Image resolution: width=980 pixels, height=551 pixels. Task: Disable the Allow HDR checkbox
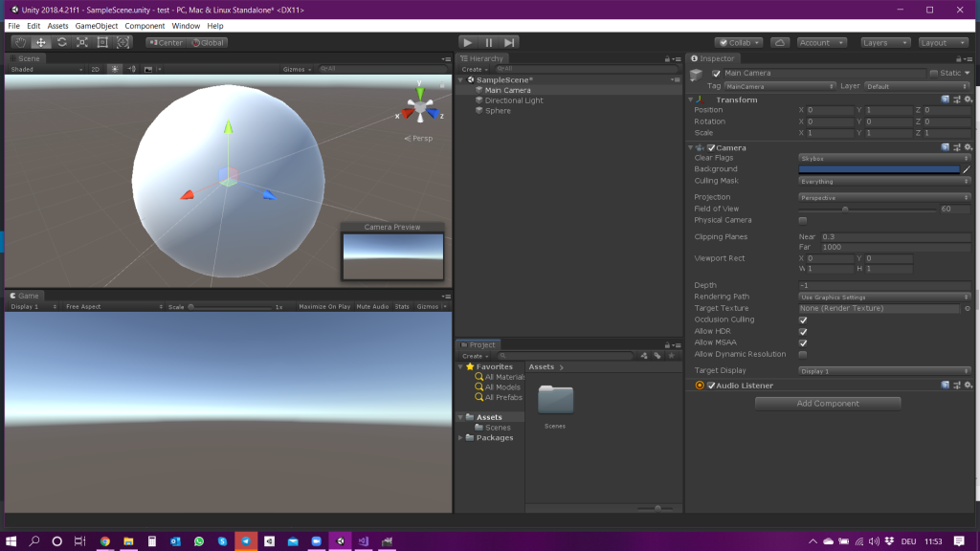pos(803,332)
